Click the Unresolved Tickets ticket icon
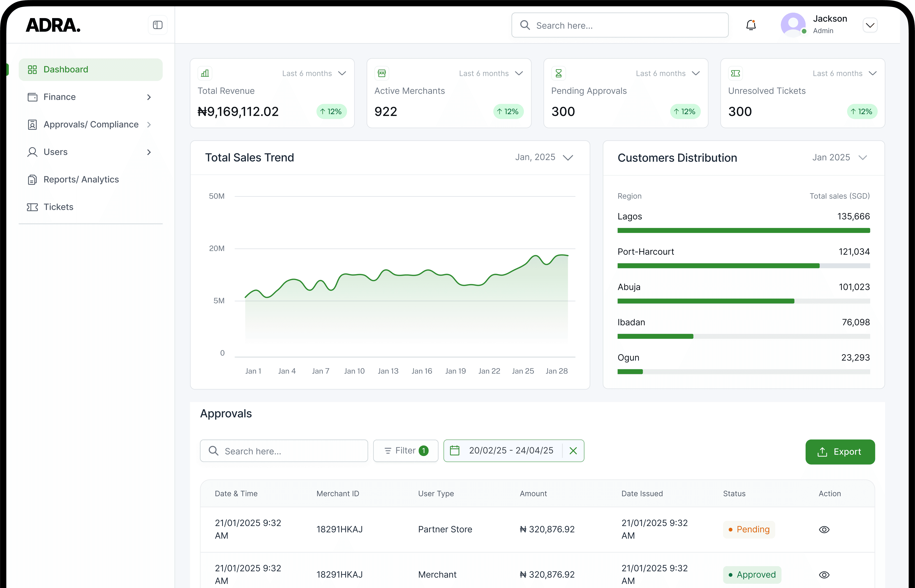 pos(735,73)
